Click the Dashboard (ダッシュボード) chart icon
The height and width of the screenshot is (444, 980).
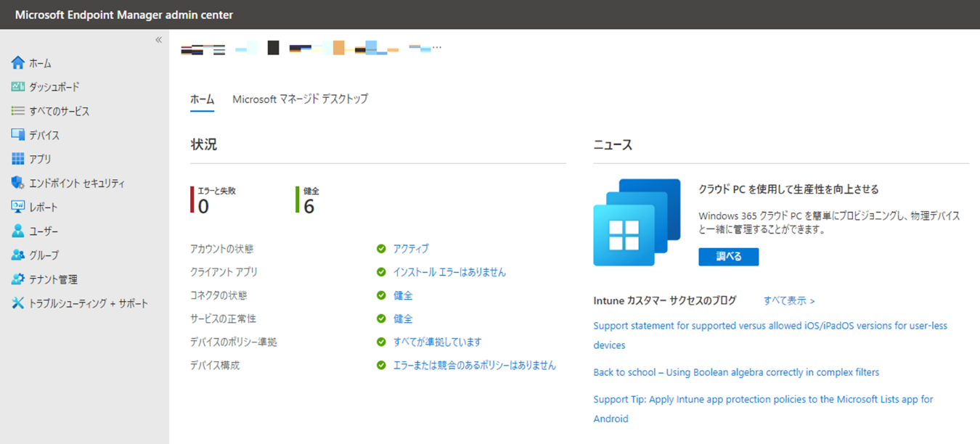(x=18, y=86)
